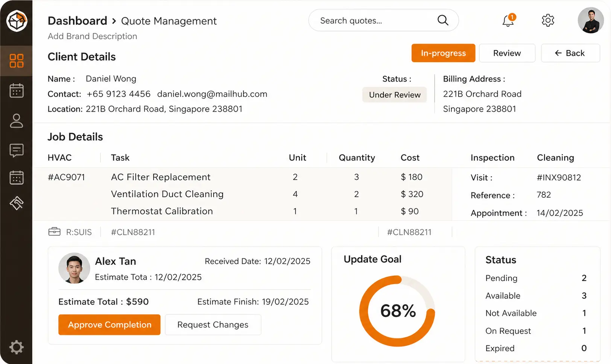Click the reference value 782
The height and width of the screenshot is (364, 611).
[544, 195]
